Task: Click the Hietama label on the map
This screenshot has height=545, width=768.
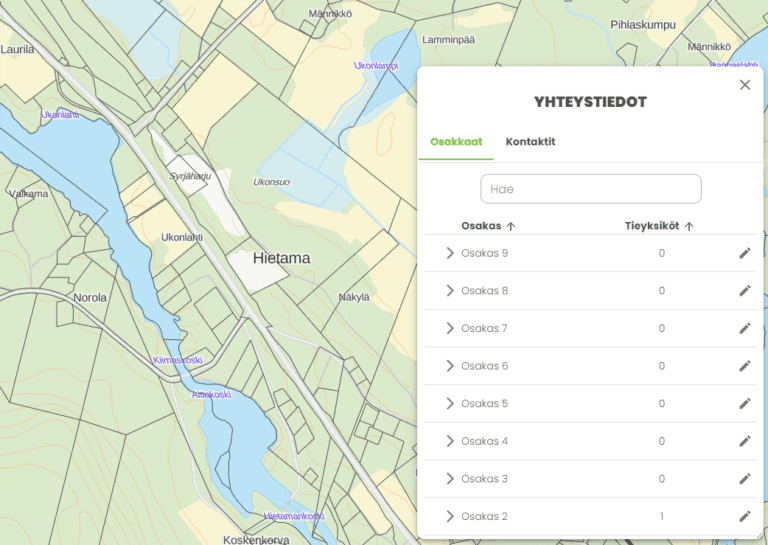Action: (282, 258)
